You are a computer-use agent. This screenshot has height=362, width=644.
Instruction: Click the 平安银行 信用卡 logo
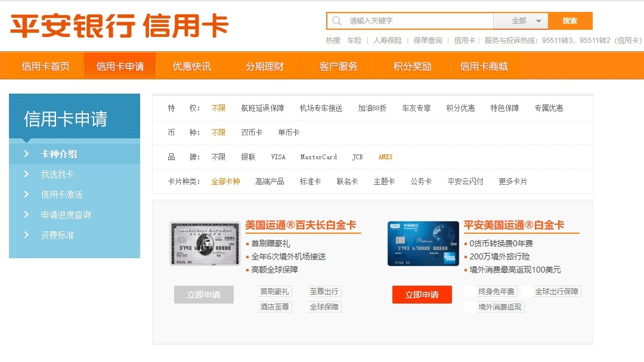tap(119, 26)
